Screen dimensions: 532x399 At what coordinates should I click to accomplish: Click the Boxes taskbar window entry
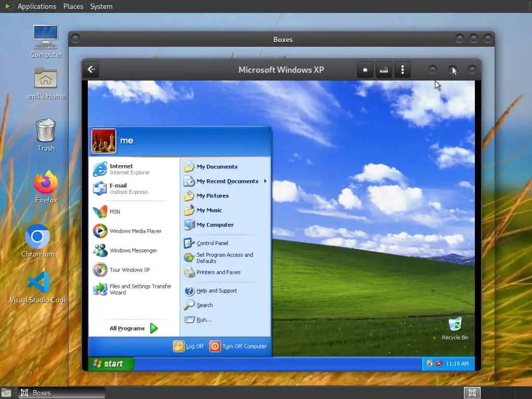[61, 393]
